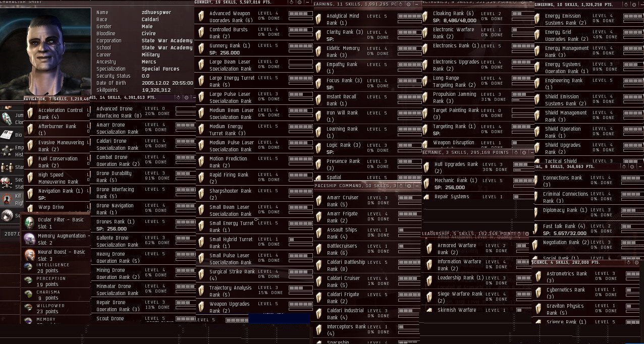Select the Armored Warfare skill book icon
The height and width of the screenshot is (344, 644).
tap(429, 249)
